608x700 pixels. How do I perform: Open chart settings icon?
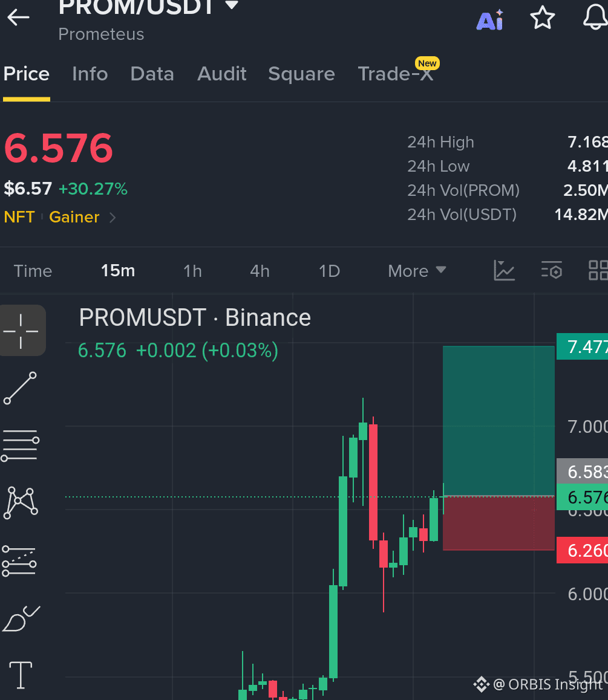pyautogui.click(x=552, y=271)
